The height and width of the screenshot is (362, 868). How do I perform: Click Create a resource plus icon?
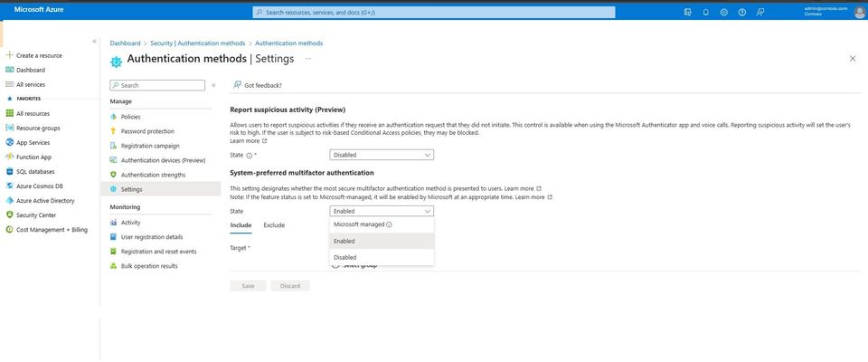point(9,55)
